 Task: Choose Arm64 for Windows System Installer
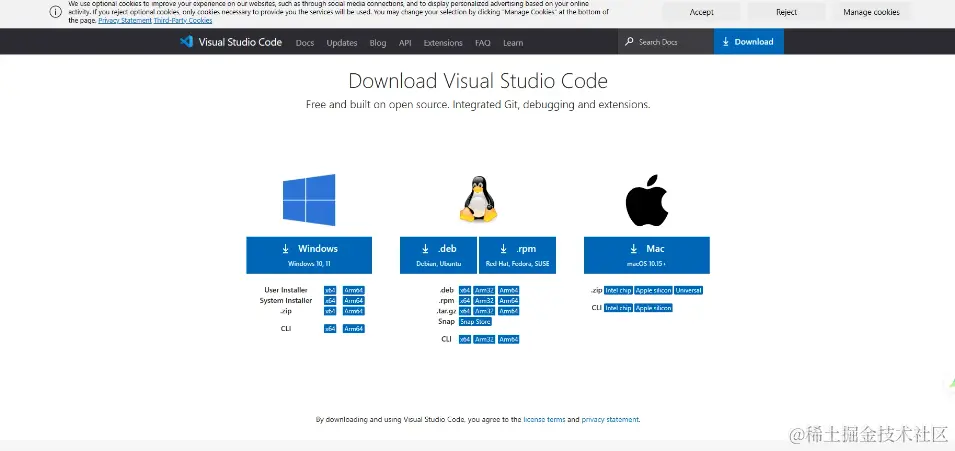point(353,301)
